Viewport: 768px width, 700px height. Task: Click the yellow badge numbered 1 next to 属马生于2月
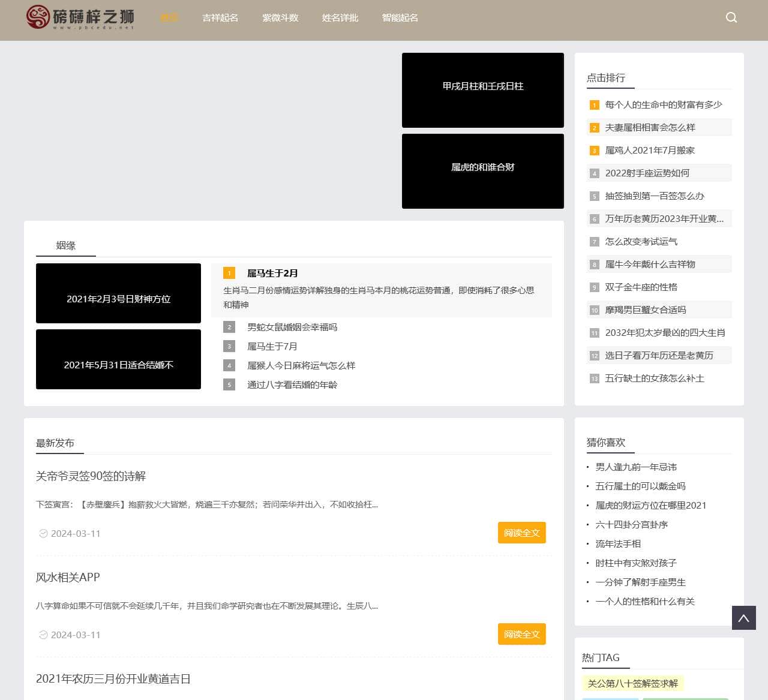click(x=229, y=273)
